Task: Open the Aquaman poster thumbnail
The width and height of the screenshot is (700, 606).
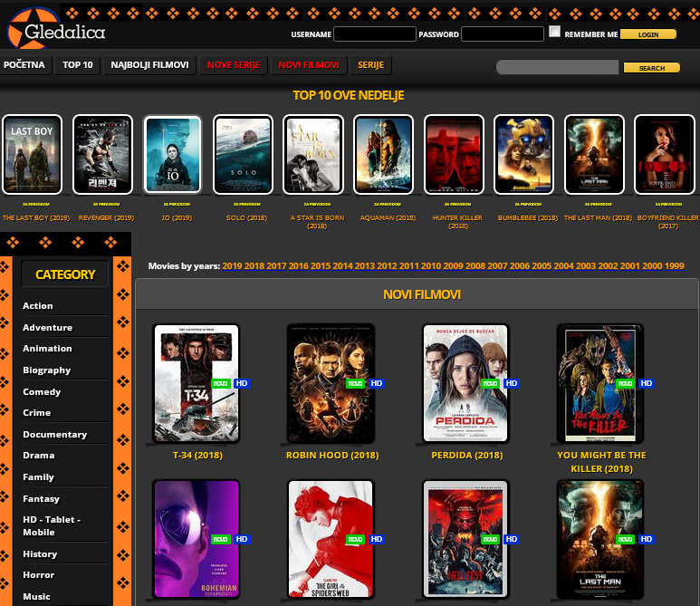Action: pos(383,155)
